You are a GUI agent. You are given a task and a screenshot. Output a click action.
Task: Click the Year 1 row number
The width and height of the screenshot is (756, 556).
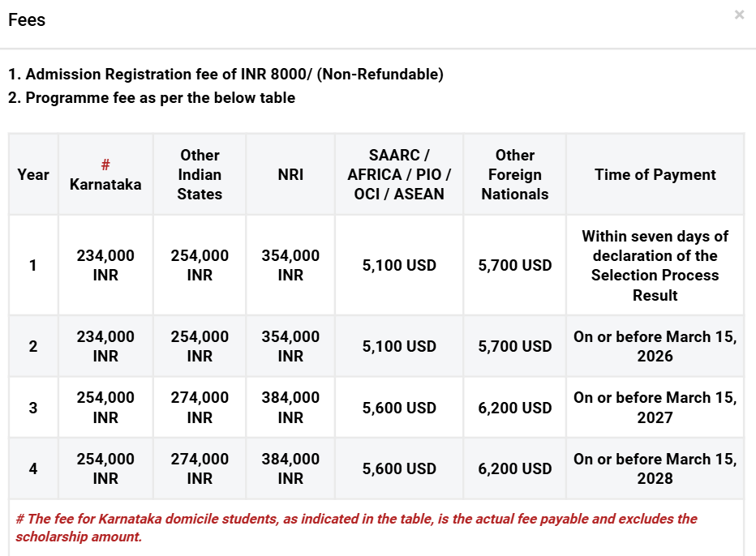[x=32, y=265]
